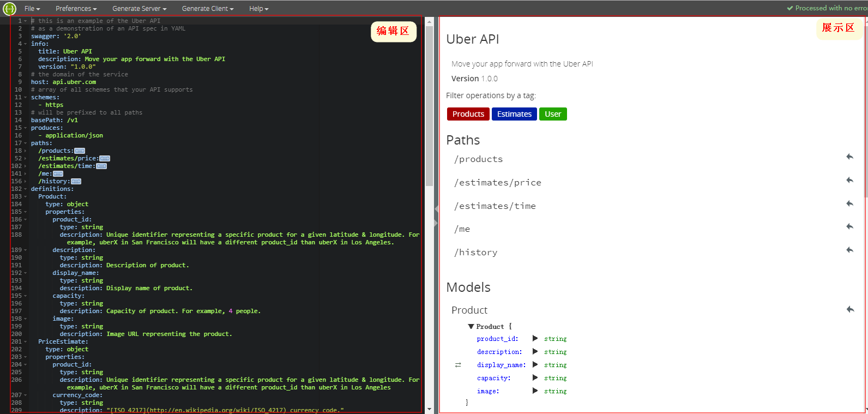Click the Swagger Editor logo icon
Screen dimensions: 868x414
tap(10, 8)
